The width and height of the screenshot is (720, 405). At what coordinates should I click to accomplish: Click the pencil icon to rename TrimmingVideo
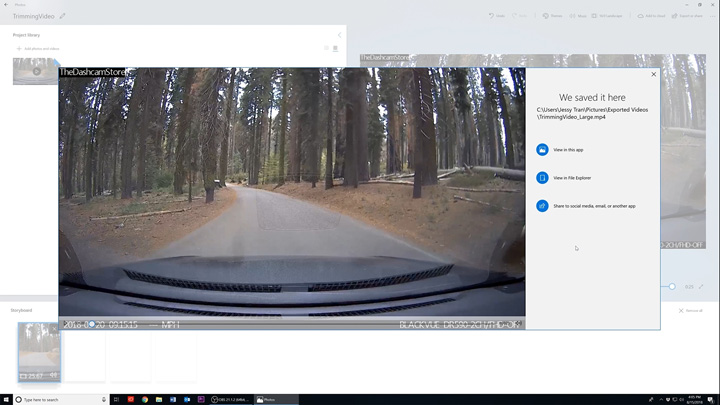pyautogui.click(x=63, y=16)
